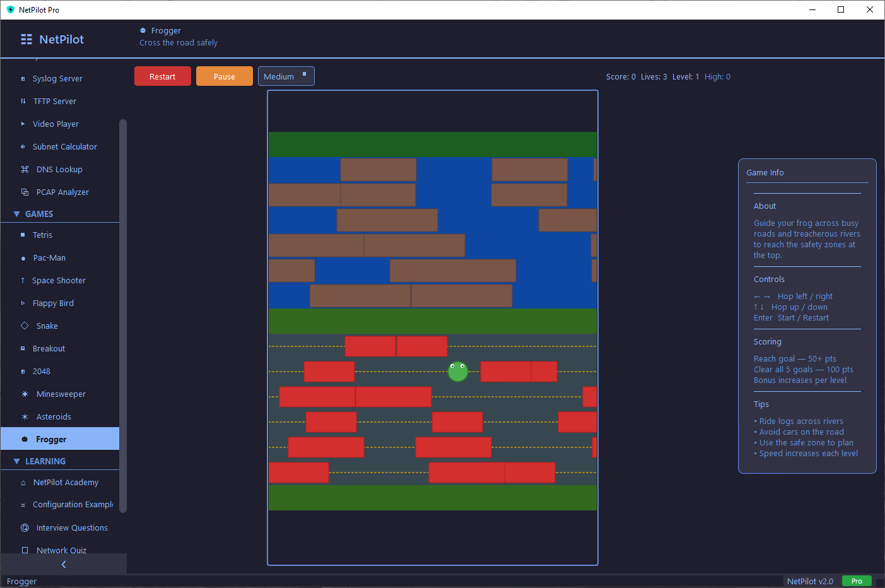Open the PCAP Analyzer icon
The image size is (885, 588).
(x=23, y=192)
